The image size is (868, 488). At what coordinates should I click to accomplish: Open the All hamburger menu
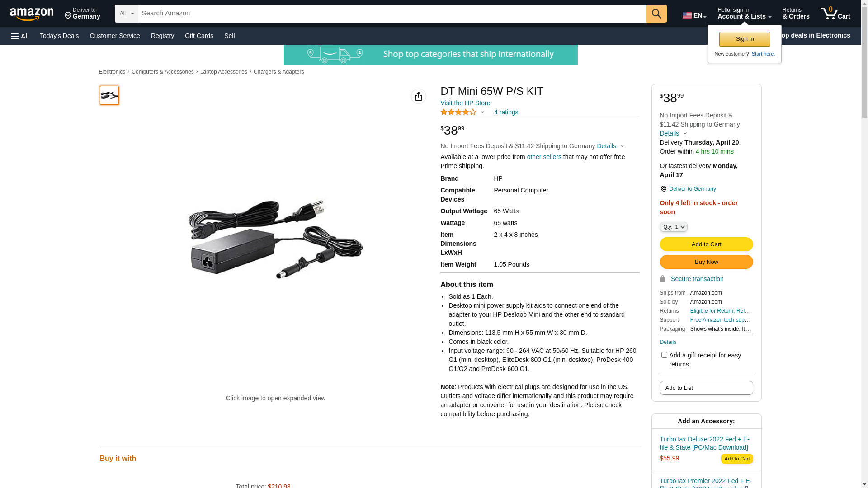20,36
